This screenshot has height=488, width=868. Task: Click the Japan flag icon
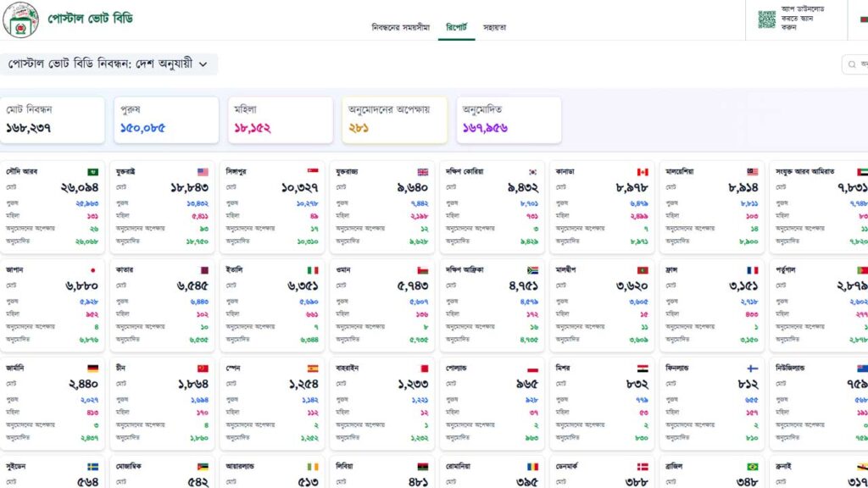[x=92, y=270]
